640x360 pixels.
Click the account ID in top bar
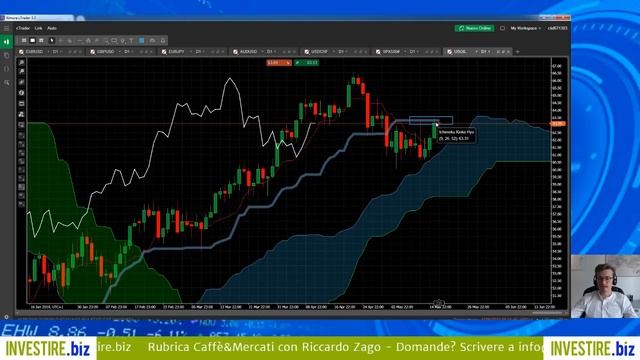[x=558, y=28]
